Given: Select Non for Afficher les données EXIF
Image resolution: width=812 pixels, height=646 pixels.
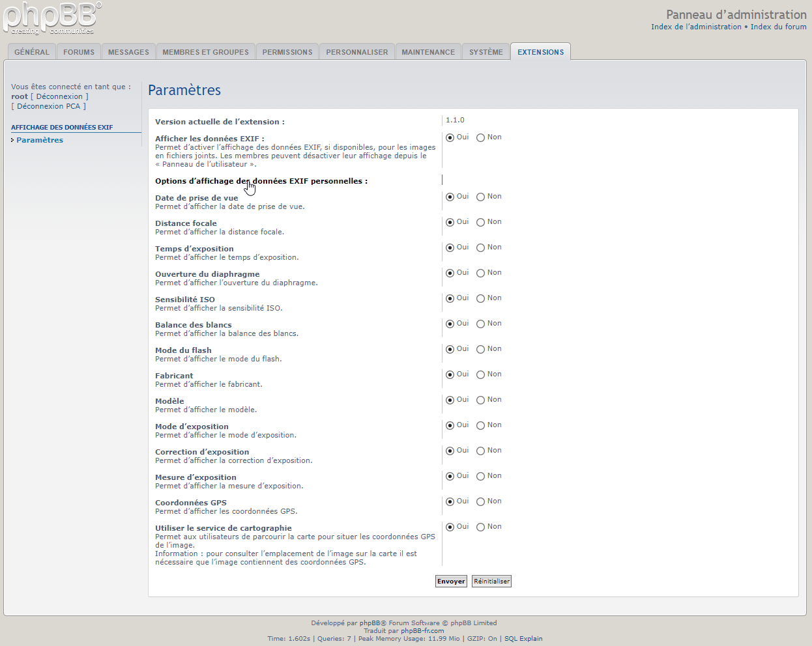Looking at the screenshot, I should click(480, 138).
